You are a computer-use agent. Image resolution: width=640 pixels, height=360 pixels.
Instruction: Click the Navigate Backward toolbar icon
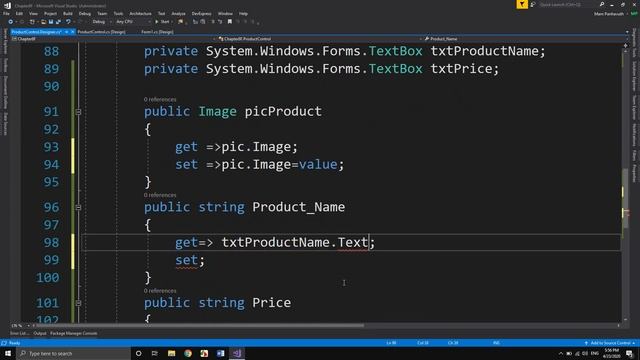pyautogui.click(x=10, y=22)
